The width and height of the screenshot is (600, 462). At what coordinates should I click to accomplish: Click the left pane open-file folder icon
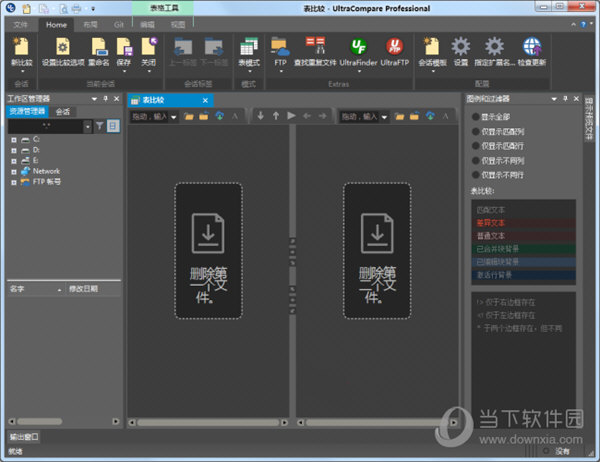coord(189,116)
